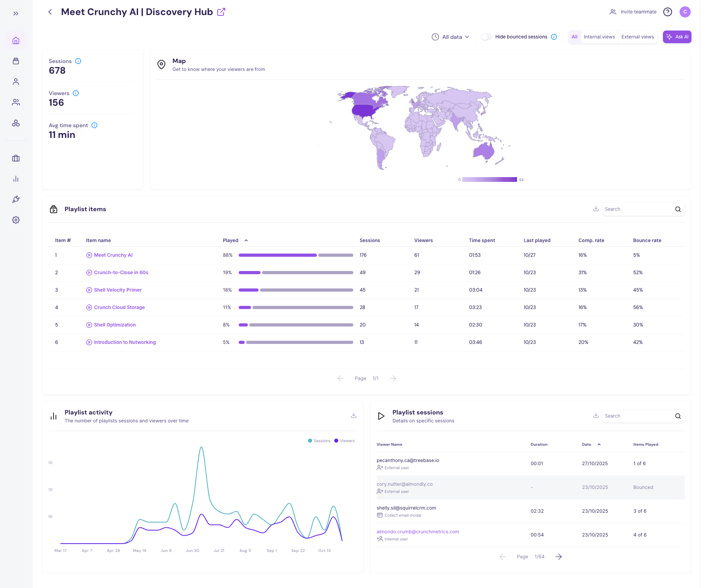Open the analytics bar chart sidebar icon

click(16, 179)
